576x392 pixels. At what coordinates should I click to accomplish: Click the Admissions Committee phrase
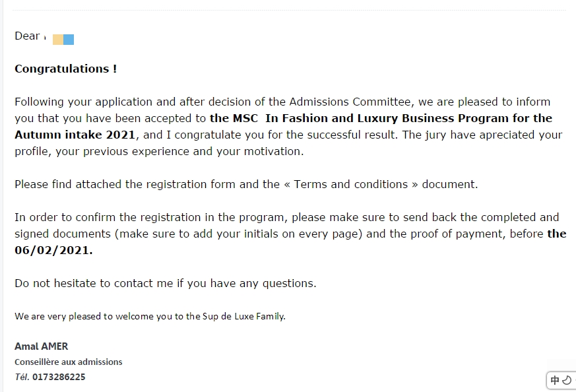coord(350,102)
